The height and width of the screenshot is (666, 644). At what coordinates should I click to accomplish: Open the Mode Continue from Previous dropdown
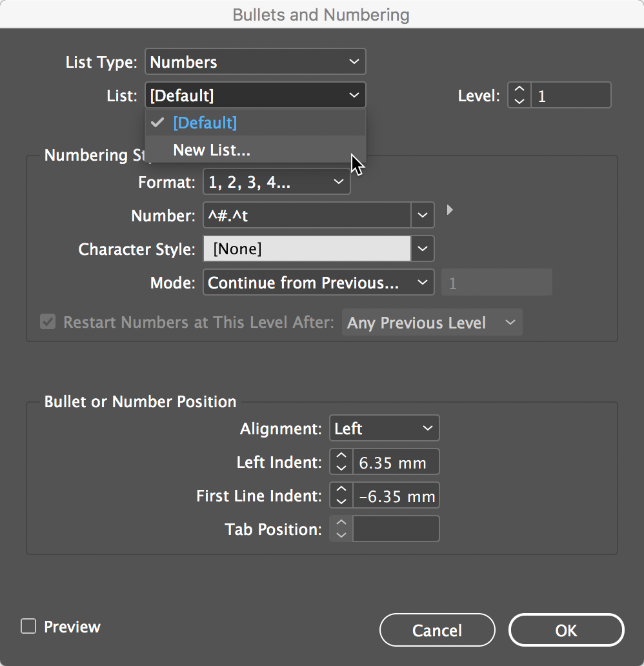[x=319, y=282]
